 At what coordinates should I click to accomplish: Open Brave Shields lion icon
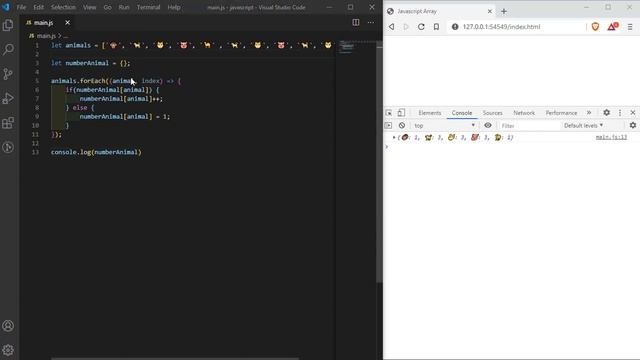595,27
